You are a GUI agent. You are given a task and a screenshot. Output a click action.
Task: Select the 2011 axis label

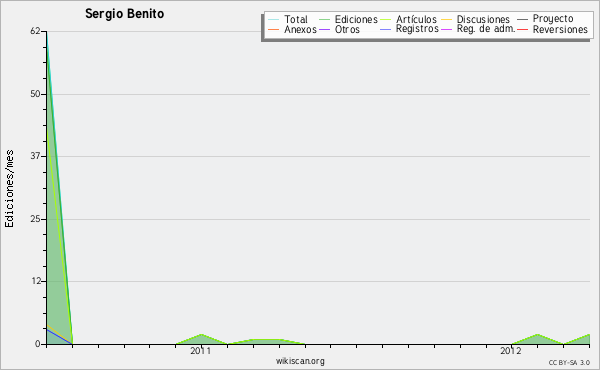pyautogui.click(x=201, y=351)
